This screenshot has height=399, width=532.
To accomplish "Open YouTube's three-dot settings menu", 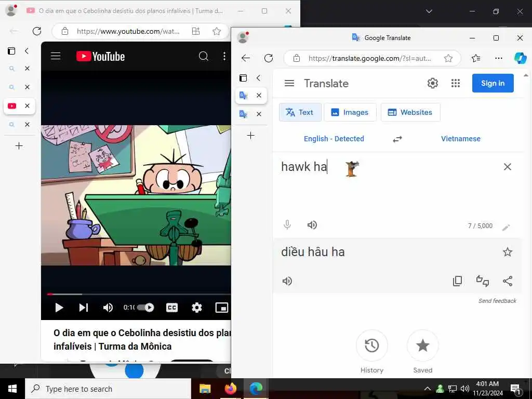I will click(x=224, y=56).
